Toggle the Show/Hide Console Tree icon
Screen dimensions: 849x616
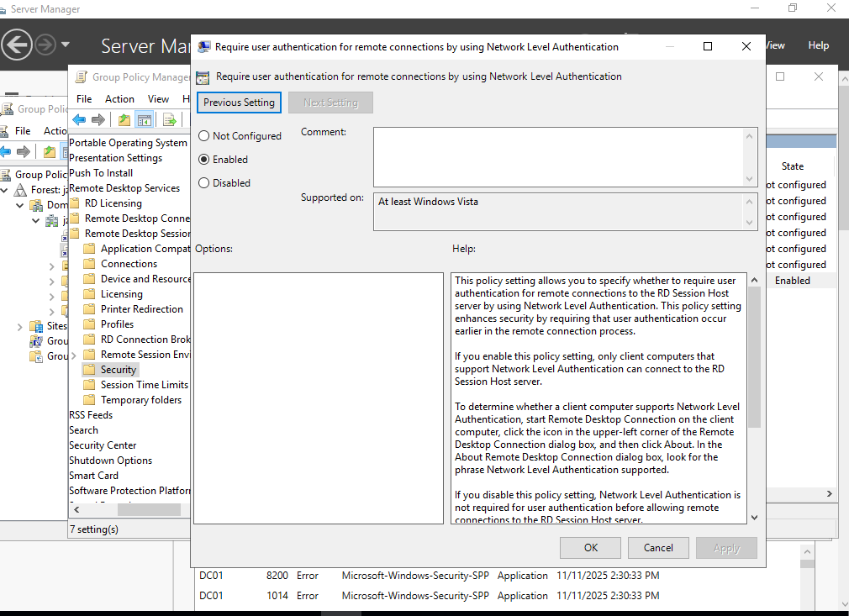(x=145, y=119)
